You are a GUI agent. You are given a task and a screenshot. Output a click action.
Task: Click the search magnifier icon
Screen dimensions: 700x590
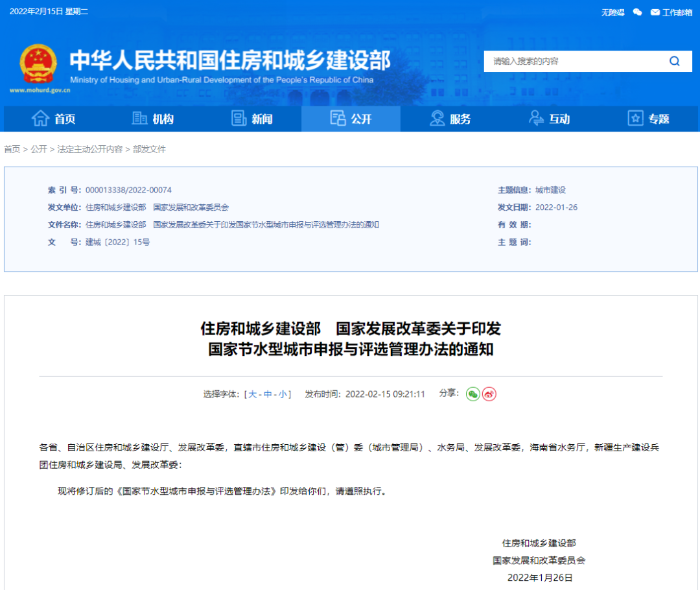coord(674,62)
